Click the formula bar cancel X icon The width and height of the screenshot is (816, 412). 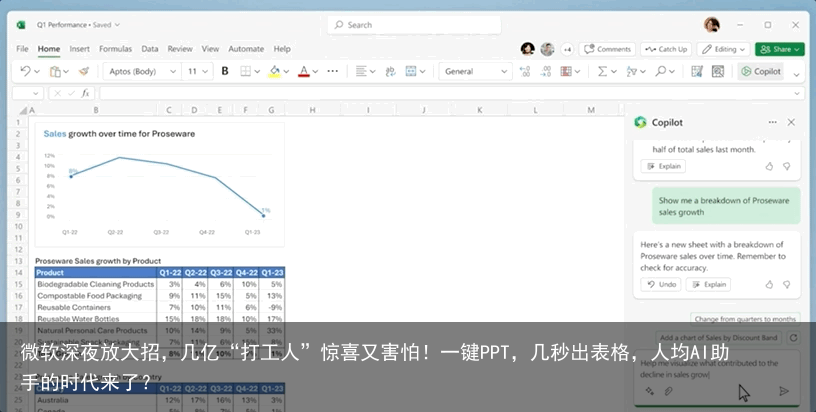click(58, 93)
